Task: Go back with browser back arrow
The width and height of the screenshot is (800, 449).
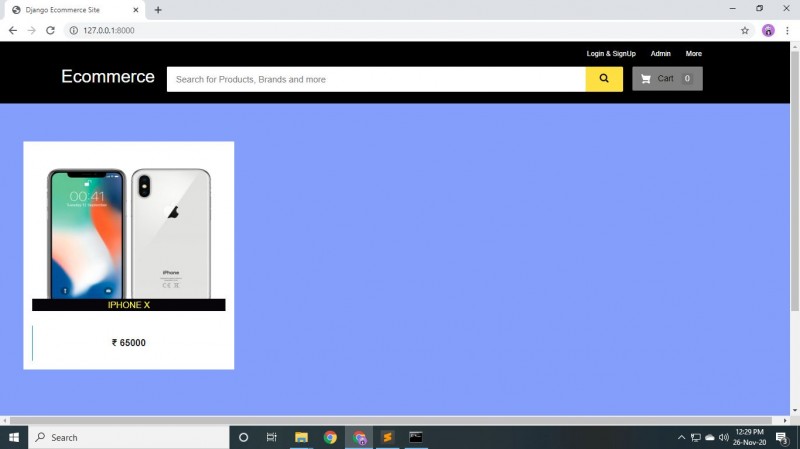Action: click(x=13, y=31)
